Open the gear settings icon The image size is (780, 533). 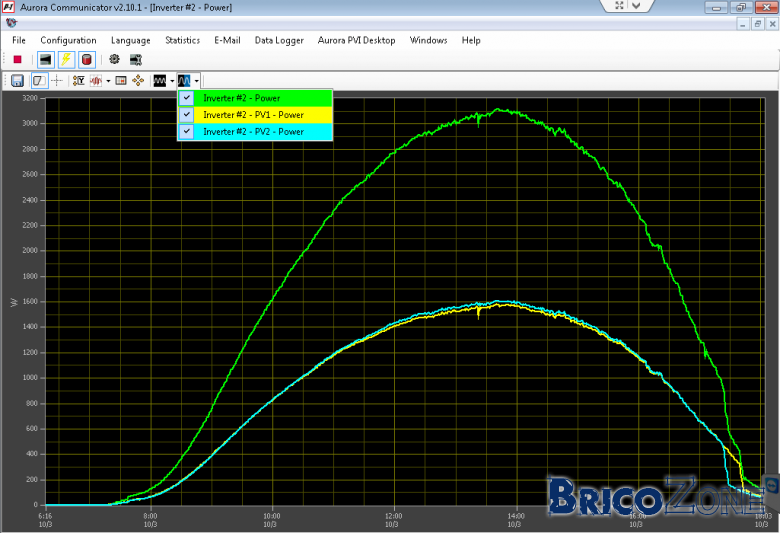tap(114, 59)
